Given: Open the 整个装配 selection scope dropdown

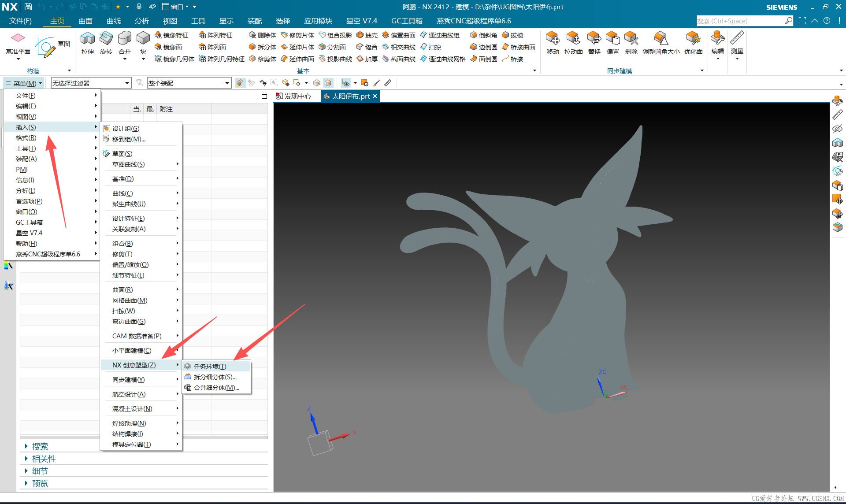Looking at the screenshot, I should (x=189, y=83).
